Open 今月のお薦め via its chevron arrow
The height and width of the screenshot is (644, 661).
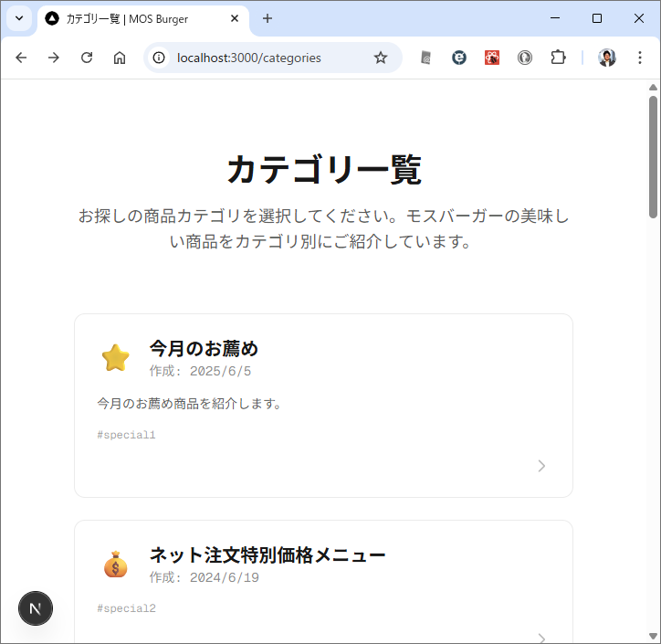[541, 466]
